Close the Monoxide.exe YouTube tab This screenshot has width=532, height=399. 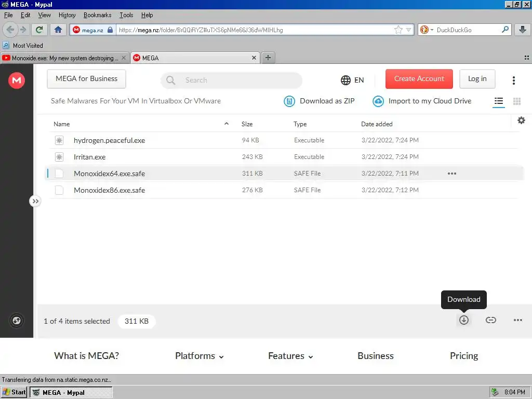point(124,58)
